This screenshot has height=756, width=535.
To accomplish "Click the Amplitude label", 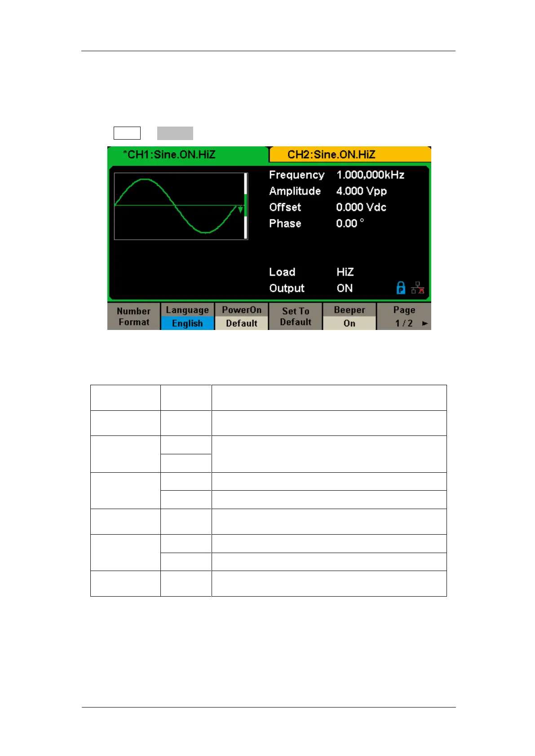I will click(295, 191).
